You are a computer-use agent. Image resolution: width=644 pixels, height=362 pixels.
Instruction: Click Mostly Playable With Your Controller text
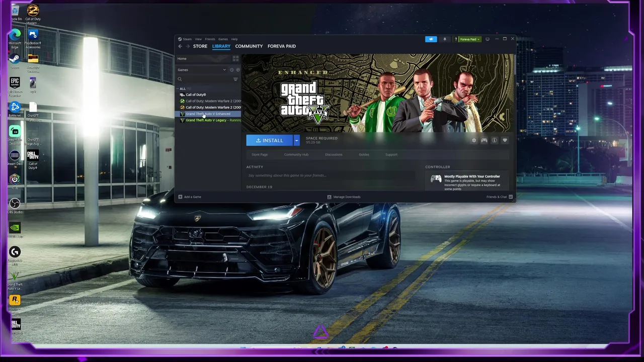tap(472, 176)
